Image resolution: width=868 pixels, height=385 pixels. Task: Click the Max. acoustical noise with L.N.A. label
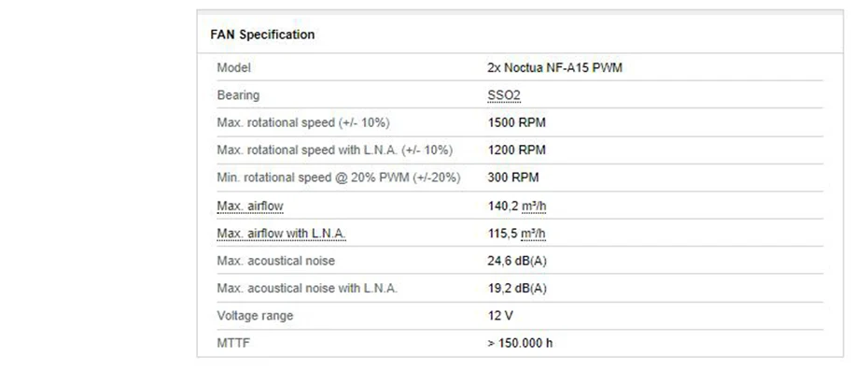pyautogui.click(x=307, y=289)
